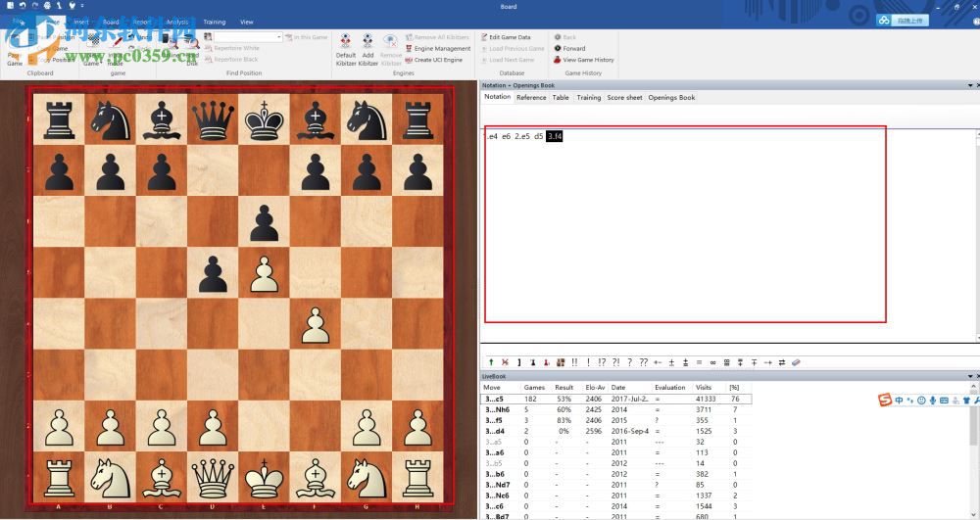Click Create UCI Engine
The width and height of the screenshot is (980, 520).
(434, 60)
